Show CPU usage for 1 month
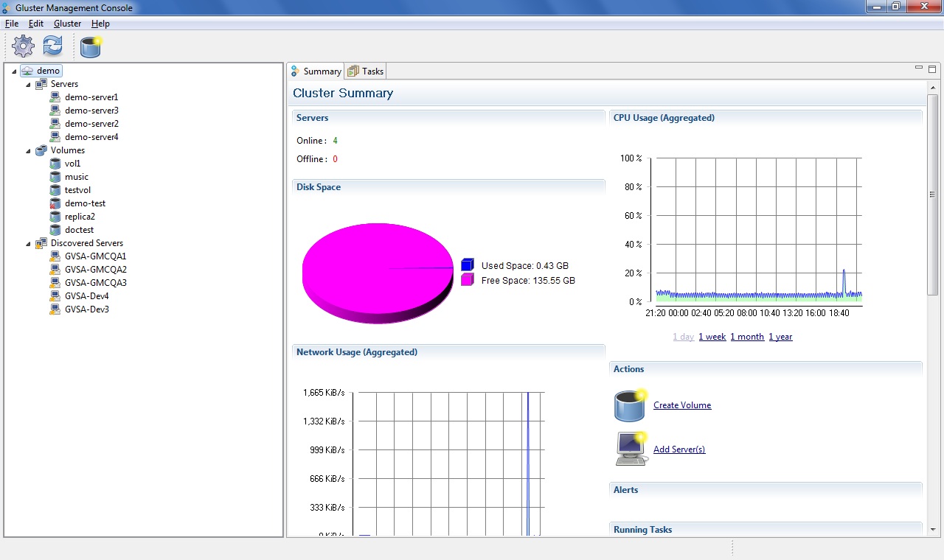Screen dimensions: 944x560 [x=746, y=337]
